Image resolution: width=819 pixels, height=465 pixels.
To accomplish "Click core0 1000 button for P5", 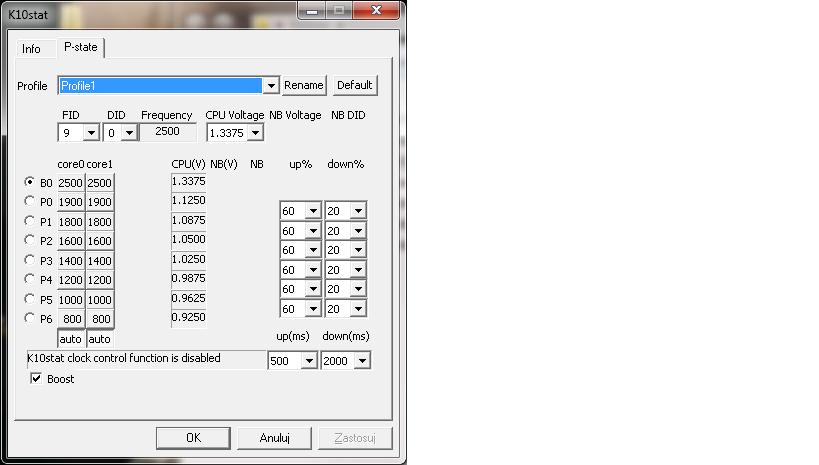I will [71, 300].
